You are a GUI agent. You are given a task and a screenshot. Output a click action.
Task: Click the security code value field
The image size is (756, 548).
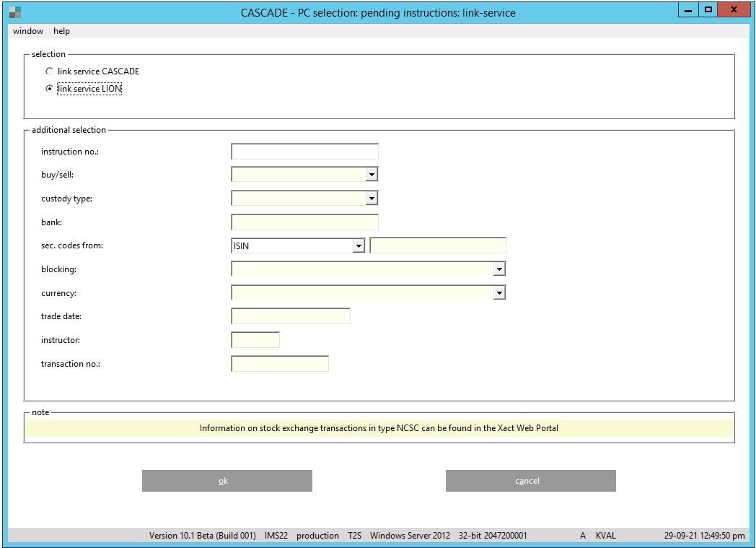(438, 245)
